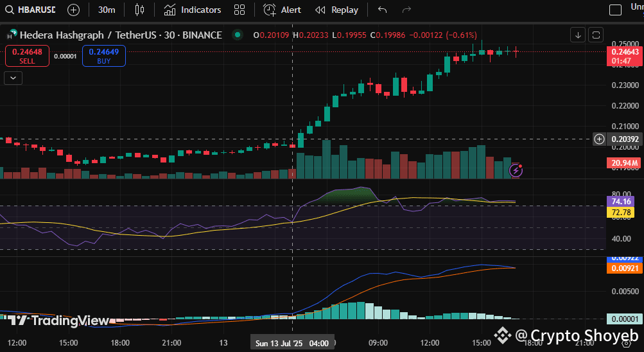Toggle maximize chart pane button

click(x=596, y=35)
